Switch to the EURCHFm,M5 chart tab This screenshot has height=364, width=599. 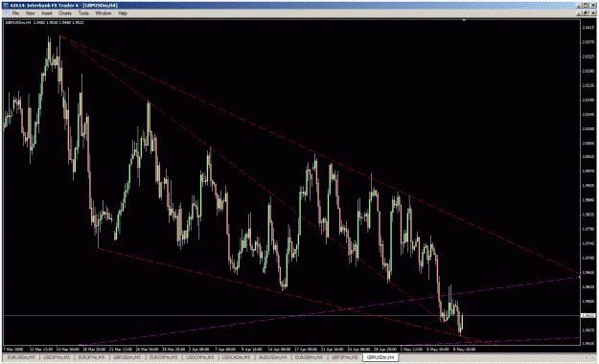coord(163,357)
